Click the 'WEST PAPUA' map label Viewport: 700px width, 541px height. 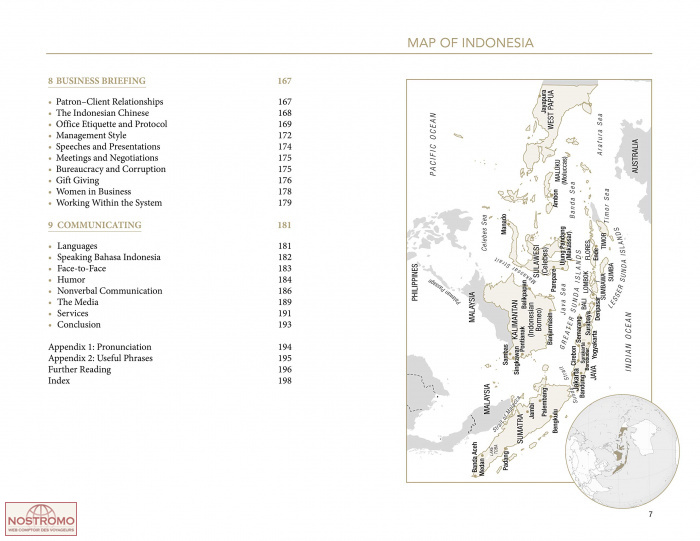pyautogui.click(x=551, y=110)
